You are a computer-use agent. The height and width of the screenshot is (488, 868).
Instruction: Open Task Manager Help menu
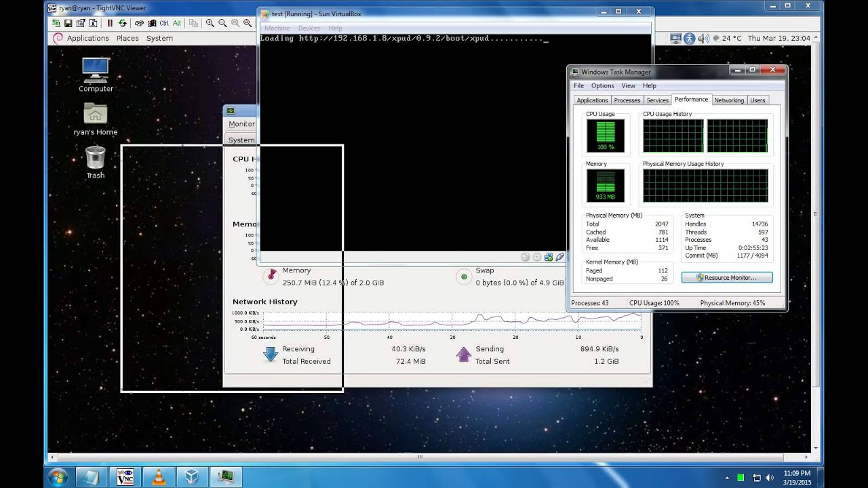[x=649, y=85]
